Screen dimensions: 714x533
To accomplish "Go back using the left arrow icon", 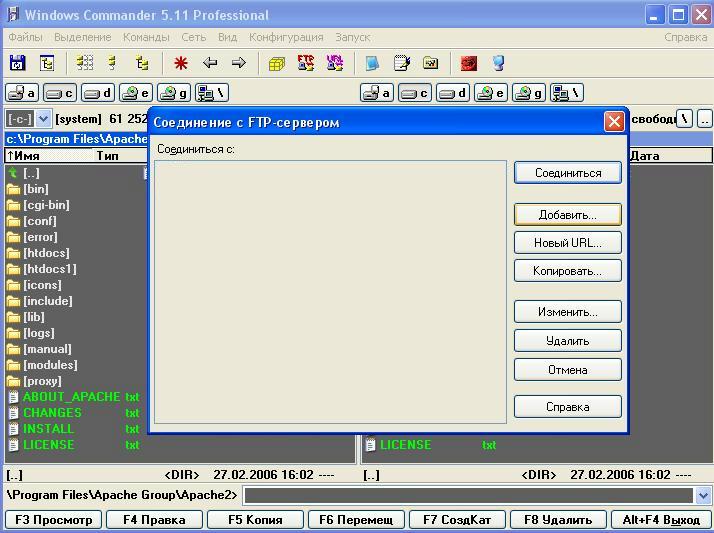I will pos(210,62).
